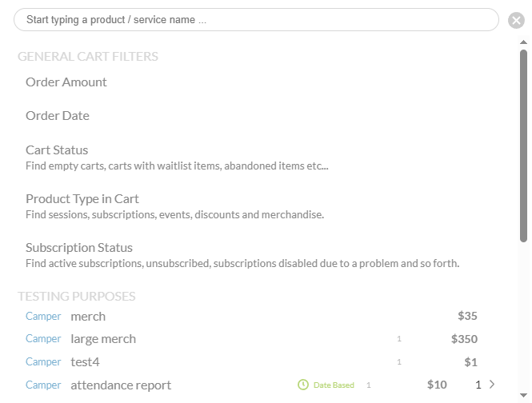The image size is (532, 403).
Task: Click the Camper link beside large merch
Action: point(43,338)
